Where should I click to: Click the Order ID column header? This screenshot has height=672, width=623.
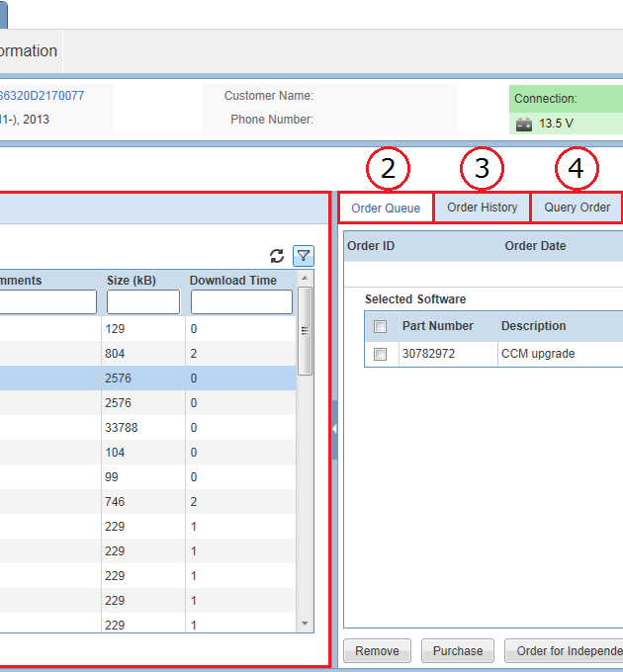[x=371, y=246]
